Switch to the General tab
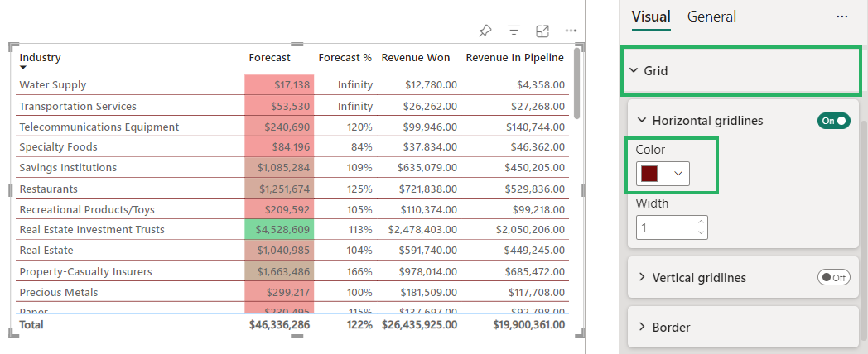Screen dimensions: 868x354 [x=711, y=17]
